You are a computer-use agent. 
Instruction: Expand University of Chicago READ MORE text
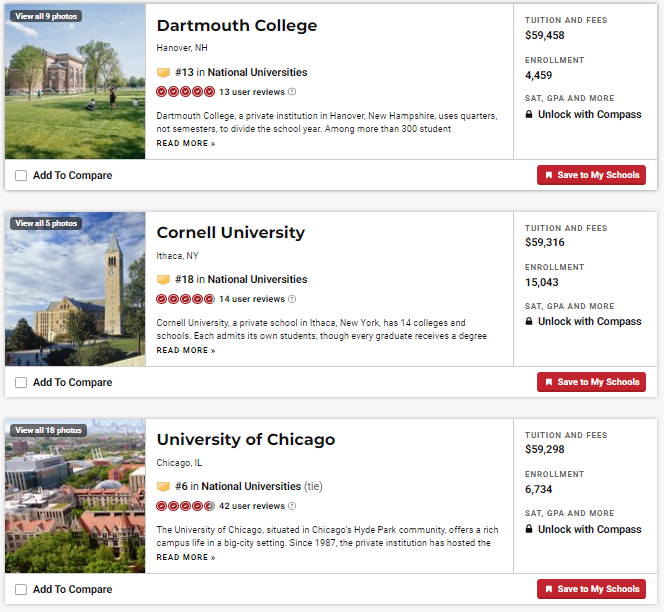[x=185, y=558]
